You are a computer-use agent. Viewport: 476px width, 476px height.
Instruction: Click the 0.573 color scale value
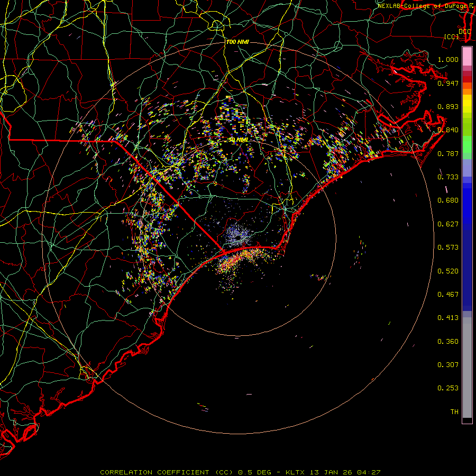point(448,248)
